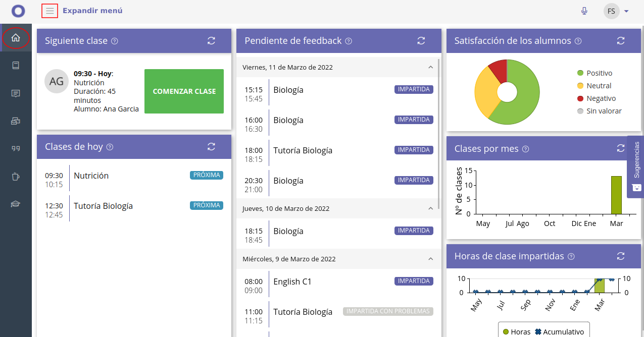Open the FS user account dropdown
Screen dimensions: 644x337
(617, 11)
